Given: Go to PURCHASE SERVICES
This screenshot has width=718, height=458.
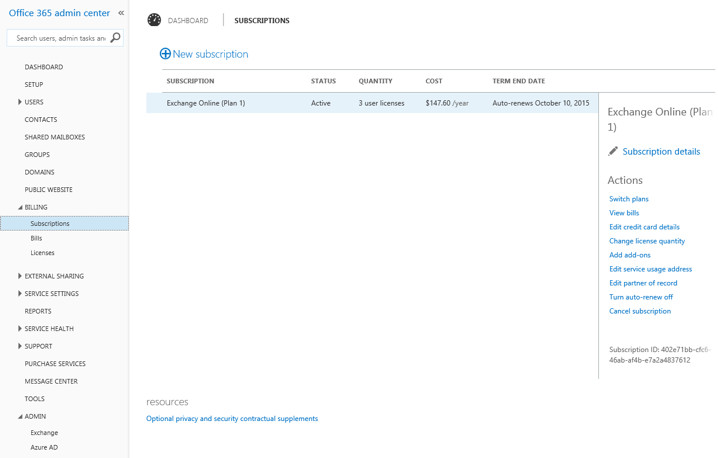Looking at the screenshot, I should (x=55, y=364).
